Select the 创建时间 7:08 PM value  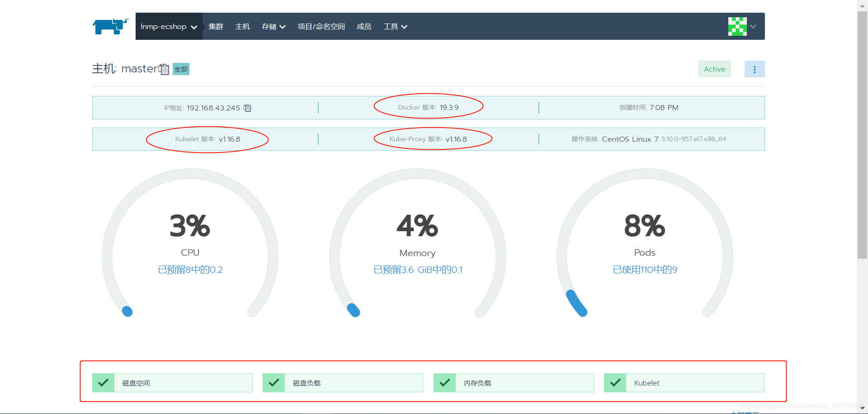tap(664, 107)
